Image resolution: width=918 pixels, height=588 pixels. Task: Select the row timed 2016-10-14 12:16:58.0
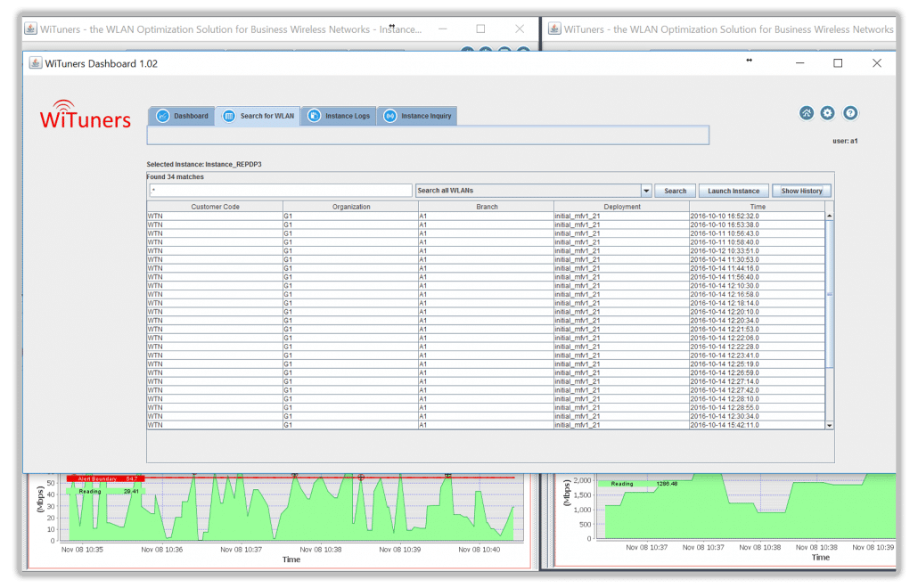click(x=486, y=294)
